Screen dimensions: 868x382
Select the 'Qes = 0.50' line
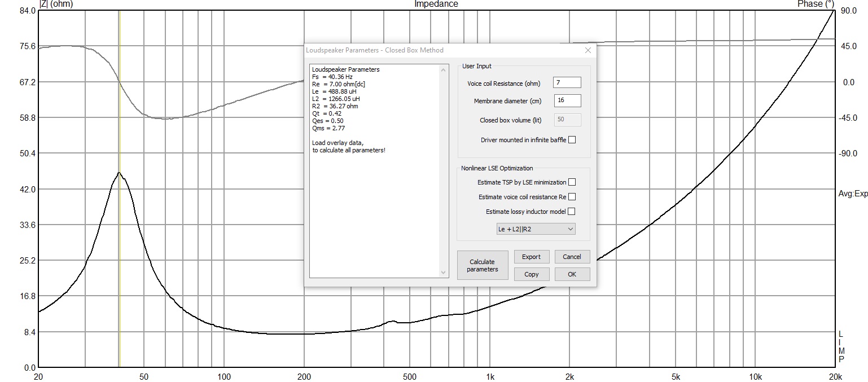[328, 121]
